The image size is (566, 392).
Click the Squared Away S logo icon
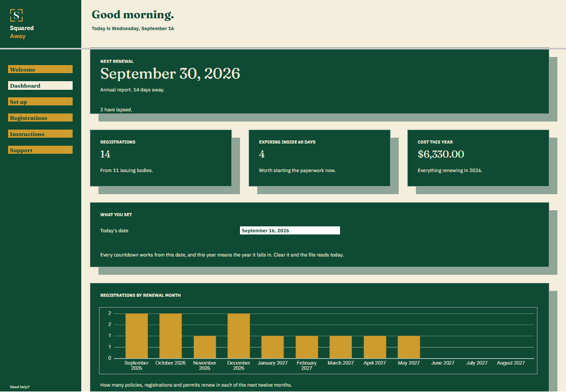[16, 16]
